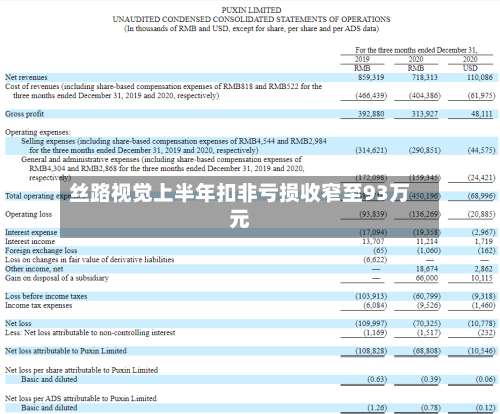Click 'Net loss per share attributable' label
This screenshot has height=414, width=500.
point(81,370)
